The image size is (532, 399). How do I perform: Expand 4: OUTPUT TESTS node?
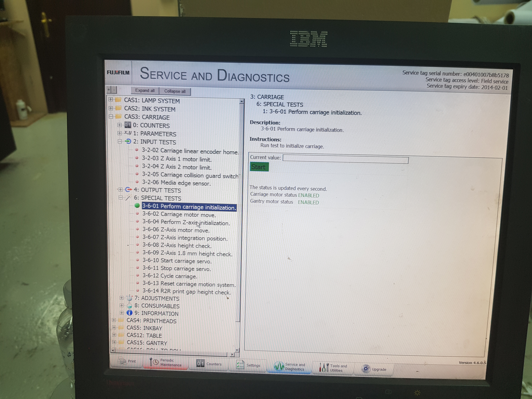click(x=120, y=189)
